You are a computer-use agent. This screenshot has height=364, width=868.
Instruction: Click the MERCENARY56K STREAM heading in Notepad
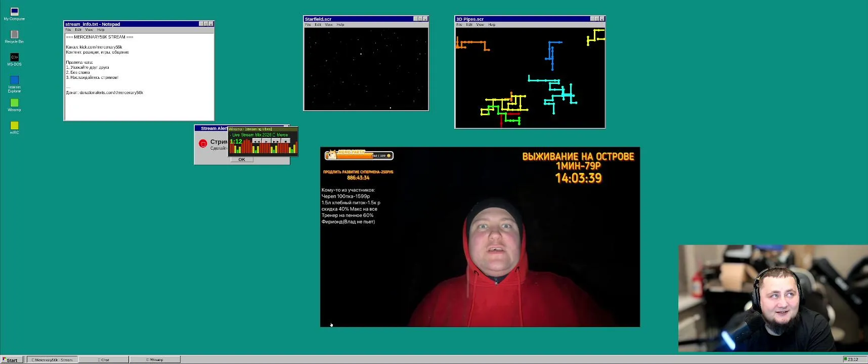100,37
